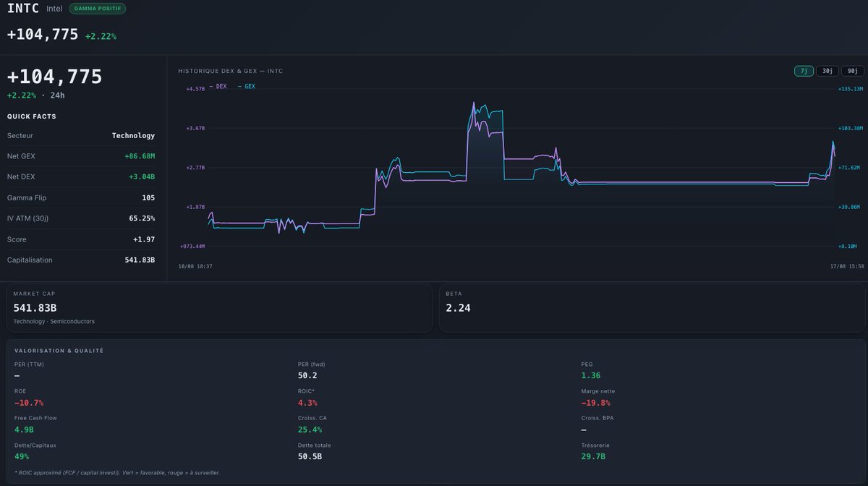The height and width of the screenshot is (486, 868).
Task: Click the ROIC approximé footnote text
Action: 117,472
